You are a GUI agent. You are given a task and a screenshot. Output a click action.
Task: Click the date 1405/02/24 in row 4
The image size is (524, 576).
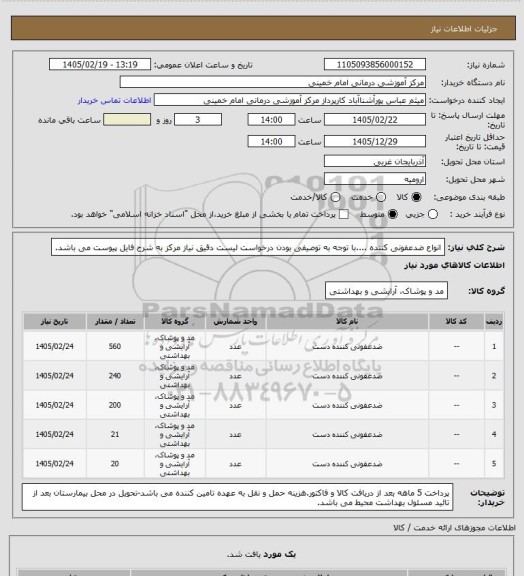coord(54,434)
